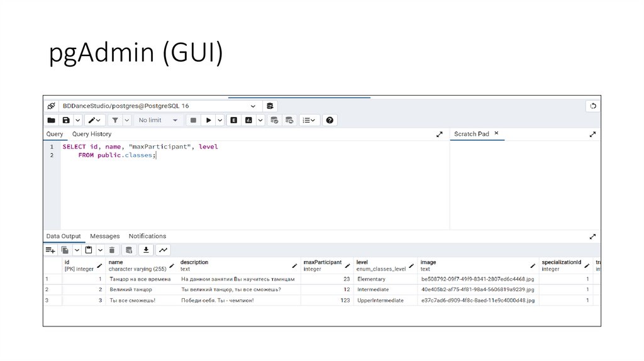Select the image cell starting 'be508792'
The height and width of the screenshot is (361, 644).
click(x=478, y=279)
